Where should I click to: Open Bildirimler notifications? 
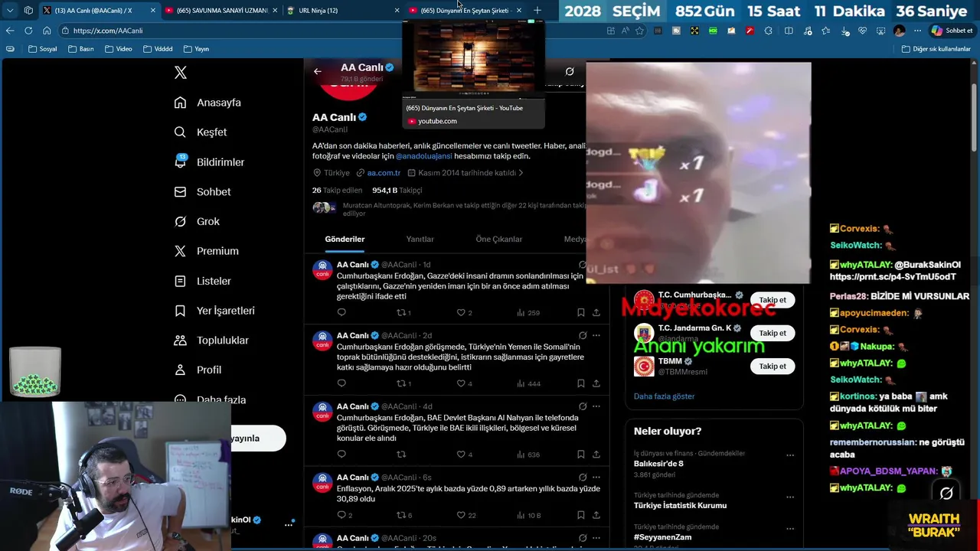coord(209,162)
